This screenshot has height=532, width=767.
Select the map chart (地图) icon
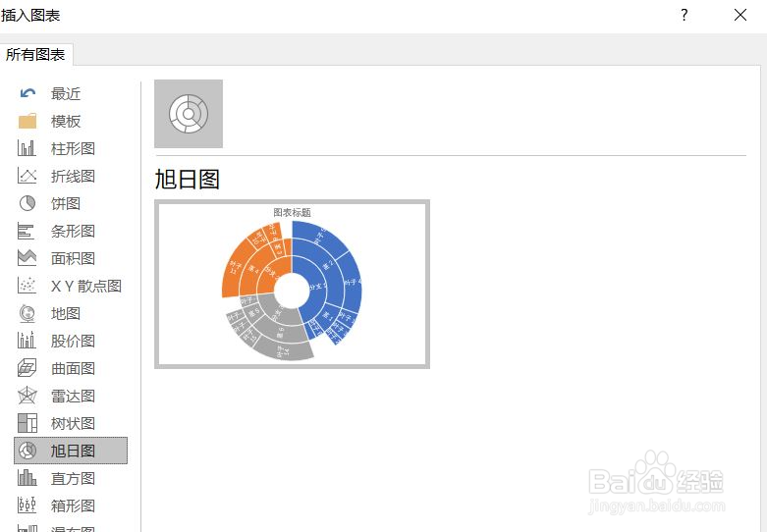tap(27, 313)
